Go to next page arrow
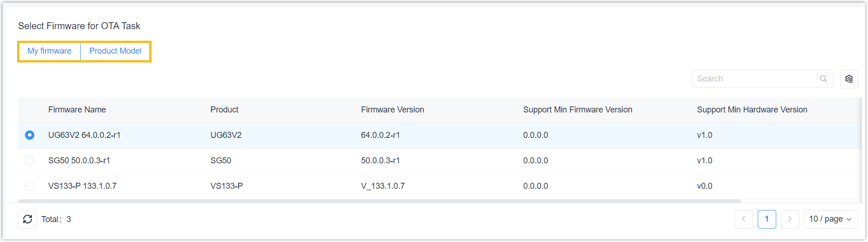Image resolution: width=868 pixels, height=242 pixels. 790,219
